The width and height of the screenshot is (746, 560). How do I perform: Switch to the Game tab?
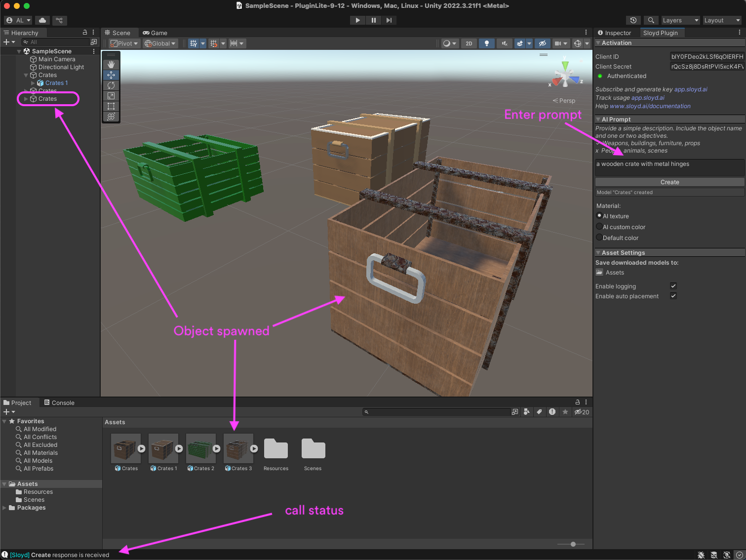(155, 33)
